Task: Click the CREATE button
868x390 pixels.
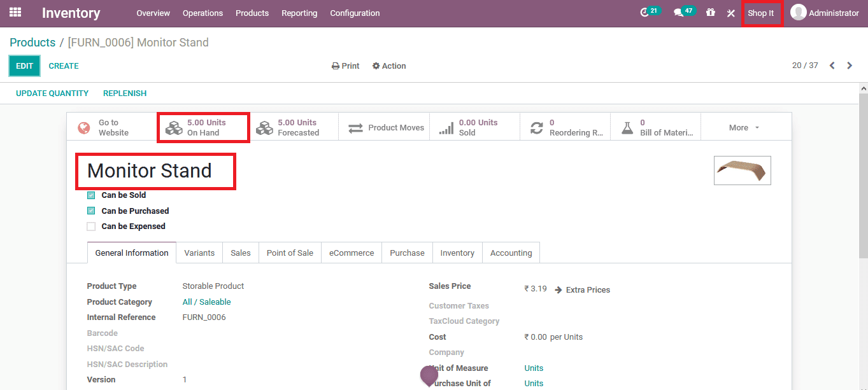Action: [64, 66]
